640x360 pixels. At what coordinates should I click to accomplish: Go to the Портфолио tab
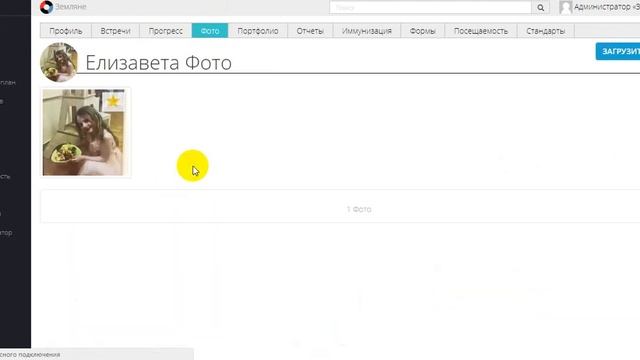pos(258,31)
